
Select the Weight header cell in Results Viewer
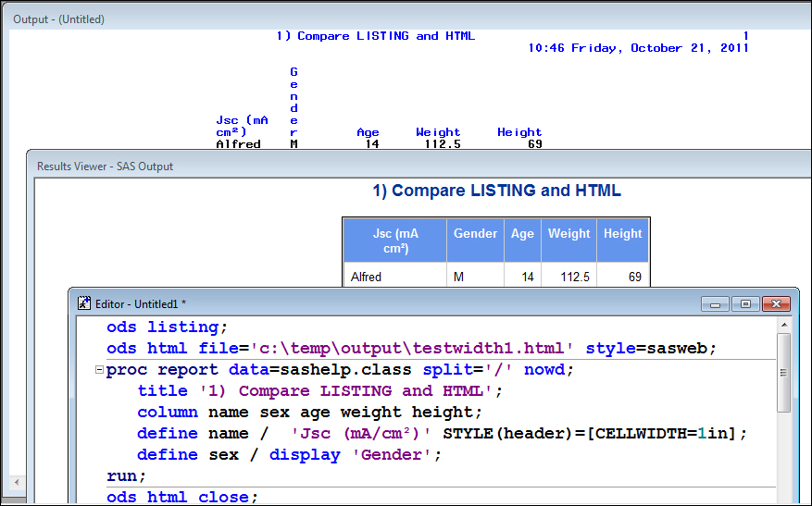[x=568, y=234]
